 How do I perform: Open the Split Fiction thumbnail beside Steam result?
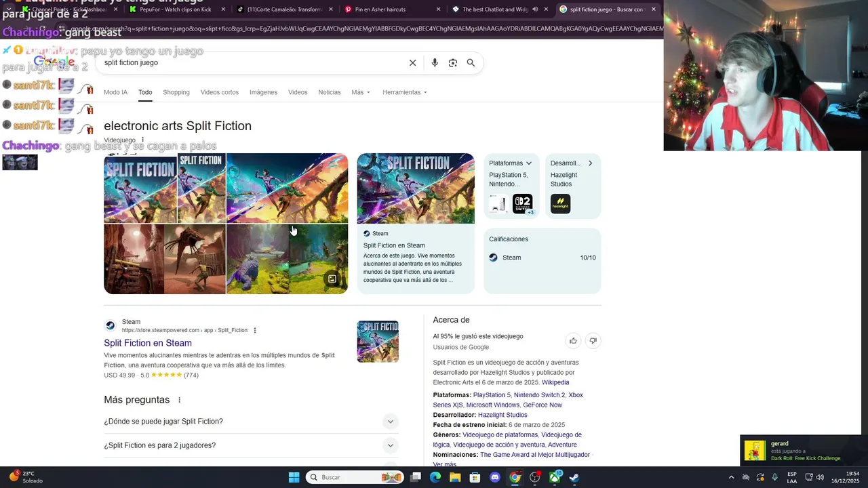[378, 342]
